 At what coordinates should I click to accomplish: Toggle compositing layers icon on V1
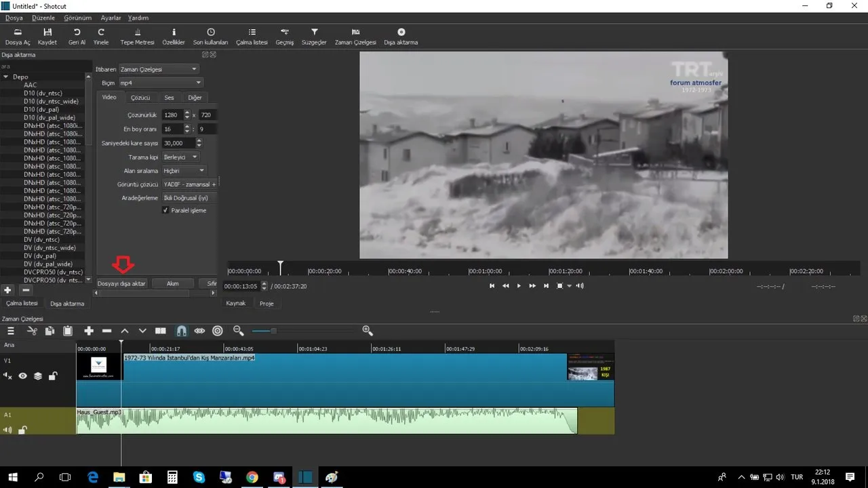pyautogui.click(x=38, y=375)
